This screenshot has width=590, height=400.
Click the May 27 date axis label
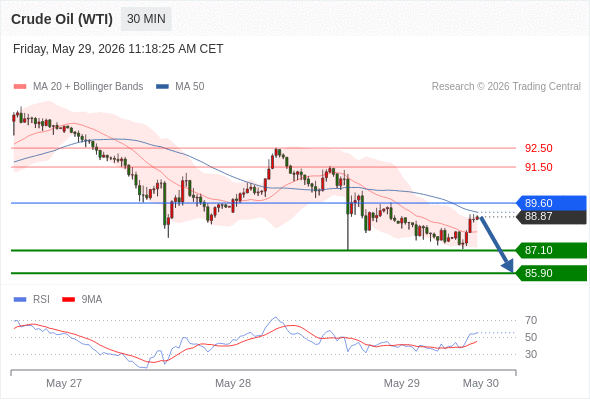point(64,383)
